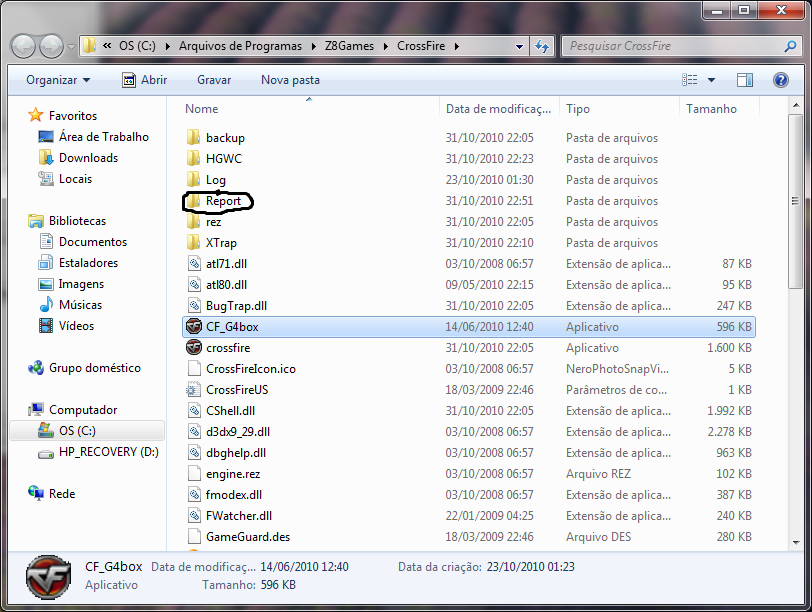Viewport: 812px width, 612px height.
Task: Click the Gravar toolbar button
Action: [214, 80]
